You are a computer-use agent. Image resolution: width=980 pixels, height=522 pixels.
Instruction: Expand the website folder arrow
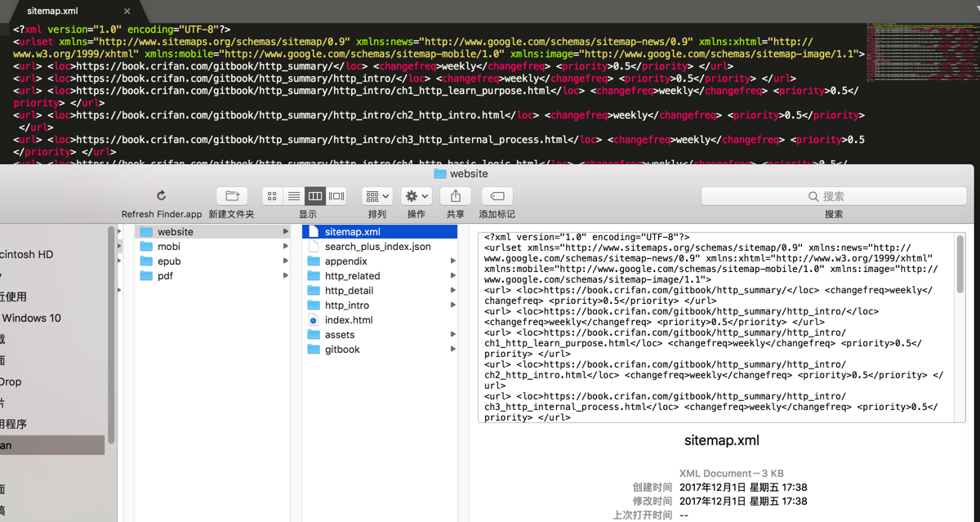pyautogui.click(x=285, y=232)
